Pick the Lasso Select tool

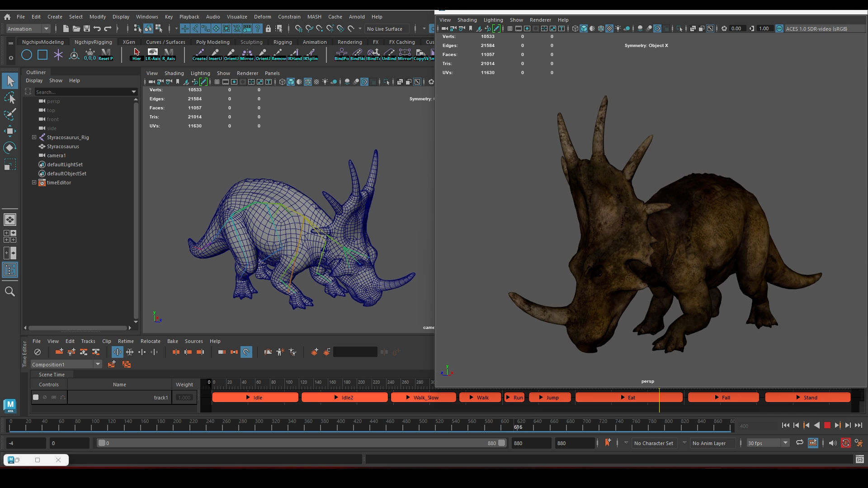point(10,98)
